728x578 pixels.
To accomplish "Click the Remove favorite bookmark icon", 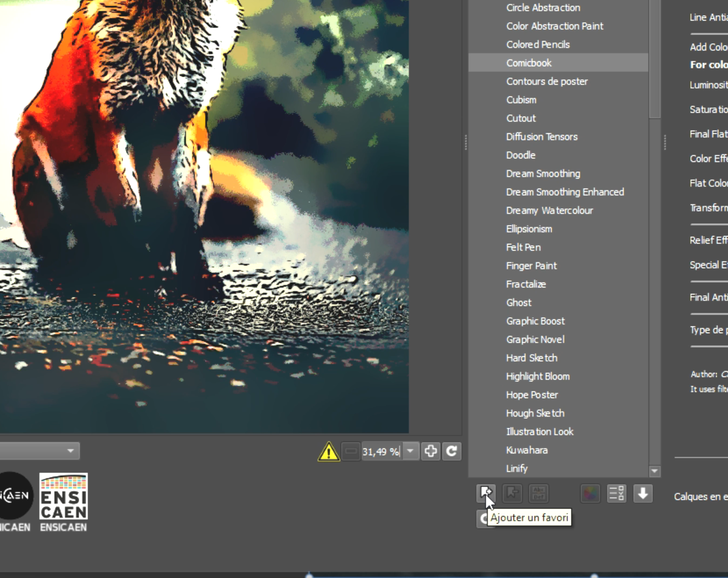I will (x=512, y=493).
